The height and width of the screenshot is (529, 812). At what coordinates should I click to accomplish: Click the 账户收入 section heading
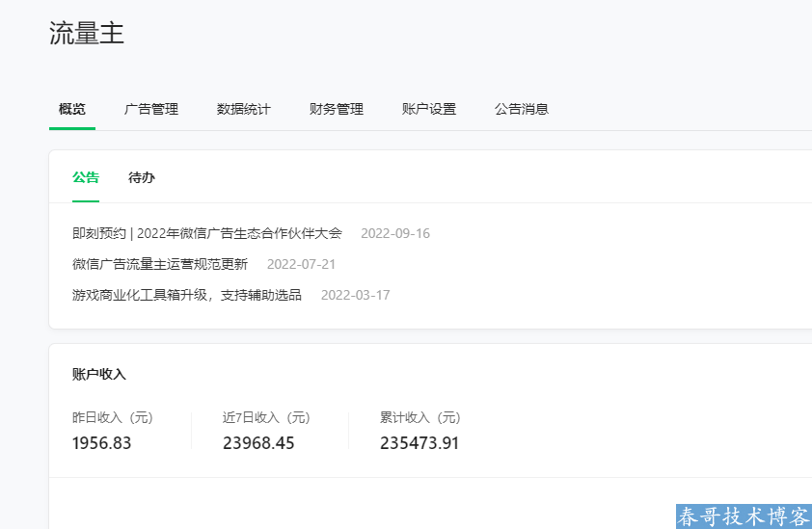tap(99, 374)
